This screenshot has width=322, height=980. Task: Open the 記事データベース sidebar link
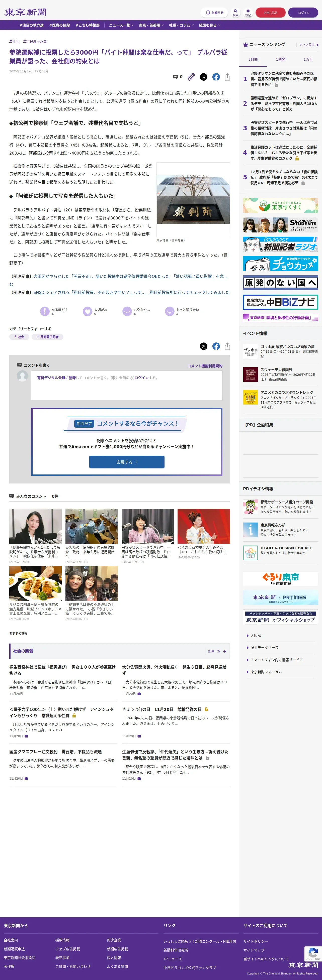point(264,648)
